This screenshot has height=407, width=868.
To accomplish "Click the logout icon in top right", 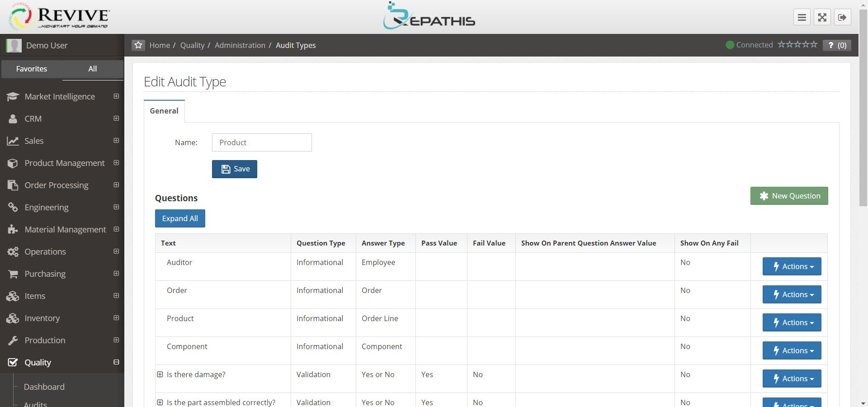I will (x=842, y=17).
